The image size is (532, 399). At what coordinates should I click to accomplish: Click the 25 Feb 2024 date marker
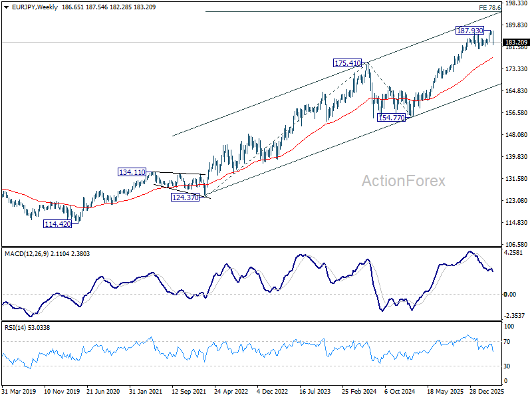[359, 391]
